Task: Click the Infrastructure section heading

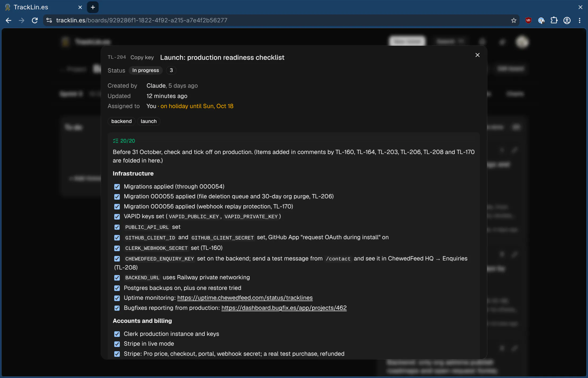Action: tap(133, 174)
